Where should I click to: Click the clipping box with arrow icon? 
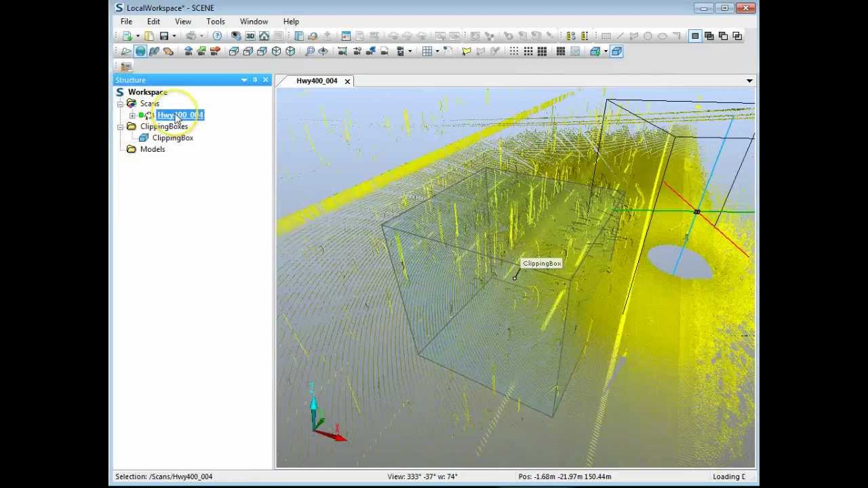(x=595, y=52)
